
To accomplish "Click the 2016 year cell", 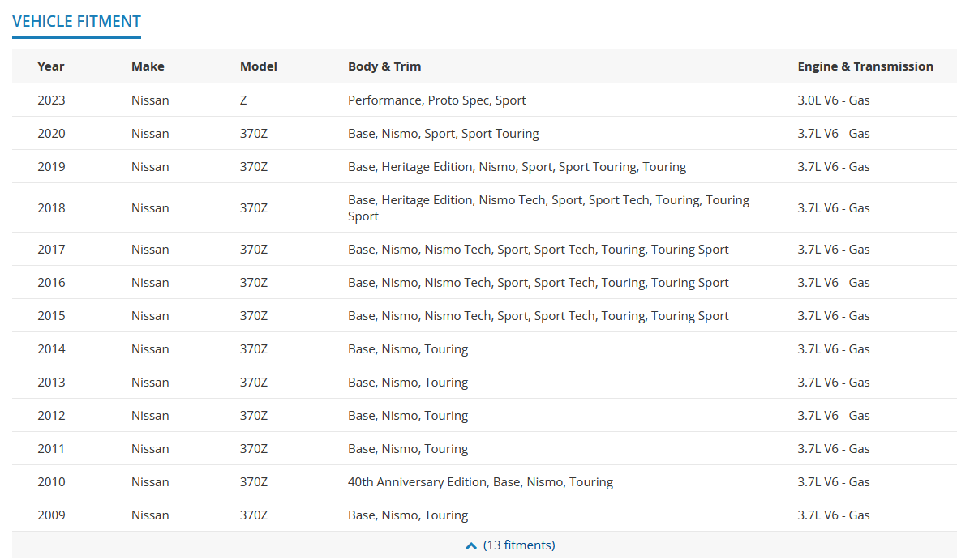I will point(51,283).
